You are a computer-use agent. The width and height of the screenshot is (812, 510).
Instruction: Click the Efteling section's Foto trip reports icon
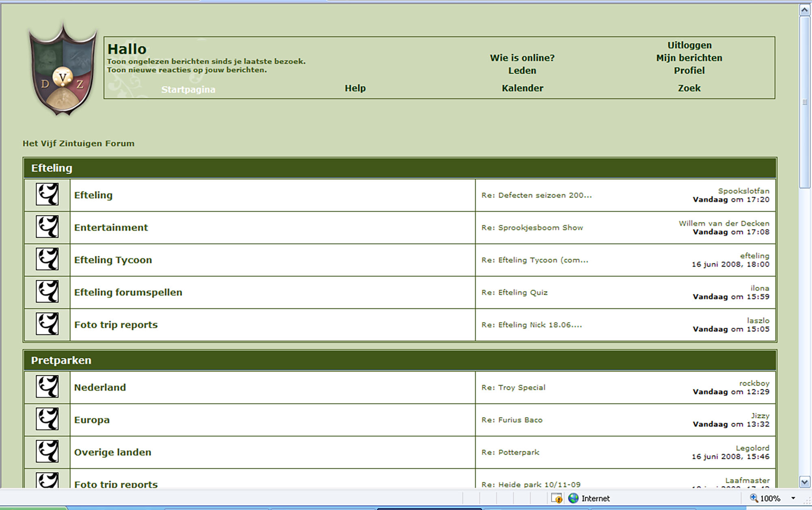click(x=47, y=324)
